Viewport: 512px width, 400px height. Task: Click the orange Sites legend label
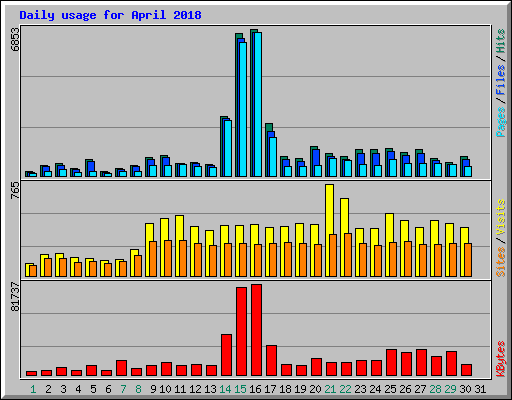tap(500, 262)
